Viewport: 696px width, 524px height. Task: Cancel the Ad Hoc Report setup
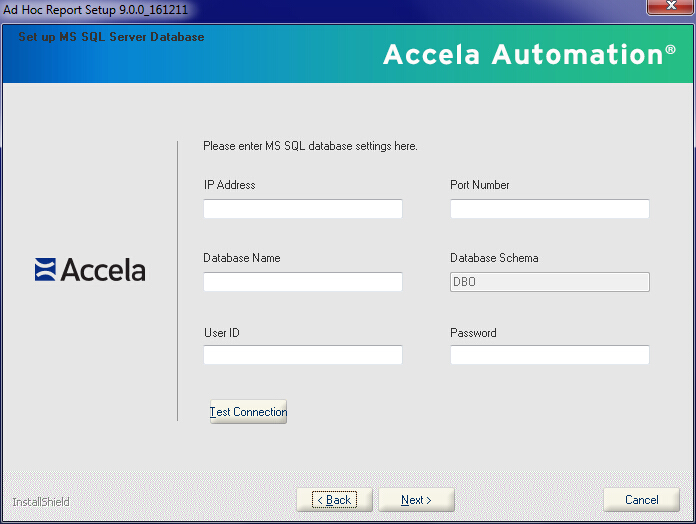(641, 500)
